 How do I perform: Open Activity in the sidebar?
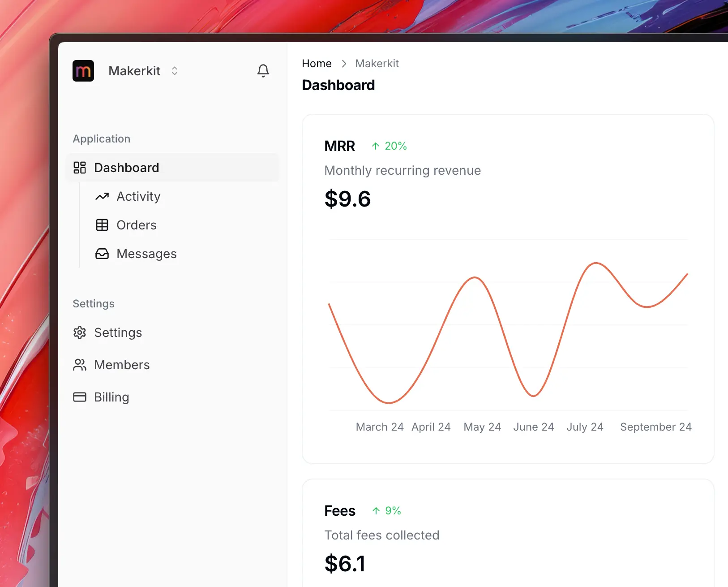138,196
